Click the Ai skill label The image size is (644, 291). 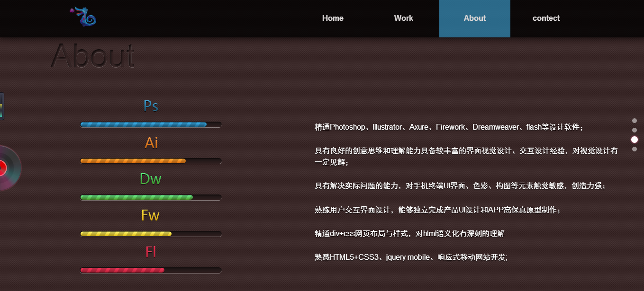[x=151, y=142]
